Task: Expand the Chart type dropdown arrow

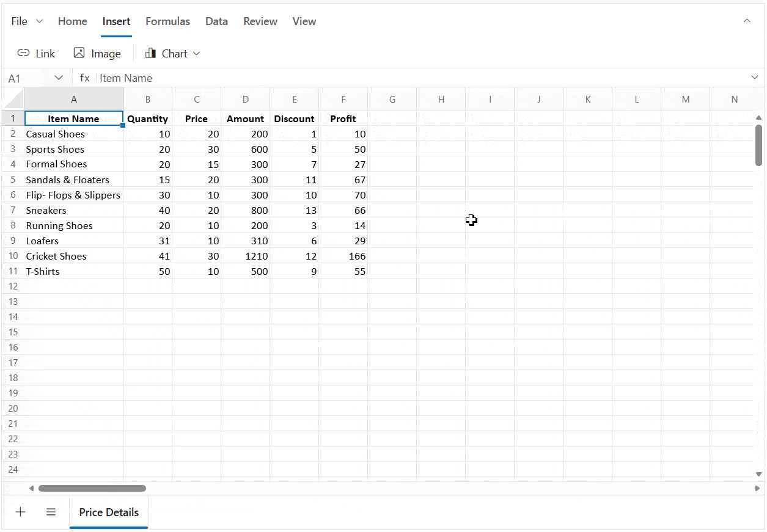Action: pos(196,54)
